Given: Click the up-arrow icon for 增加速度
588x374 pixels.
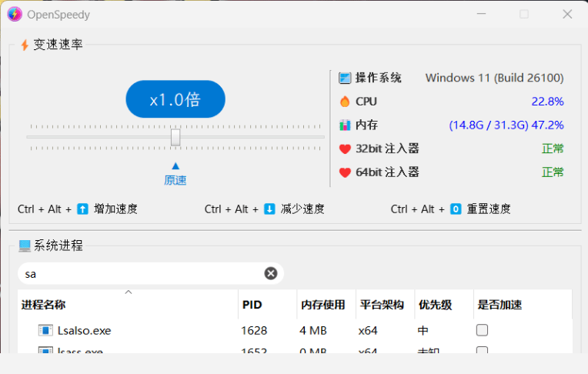Looking at the screenshot, I should click(82, 209).
